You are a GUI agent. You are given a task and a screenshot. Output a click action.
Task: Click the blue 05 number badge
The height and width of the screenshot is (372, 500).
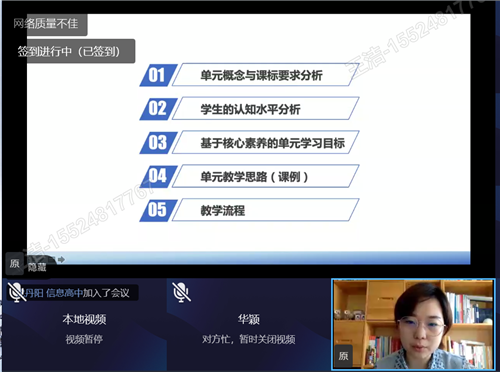158,210
